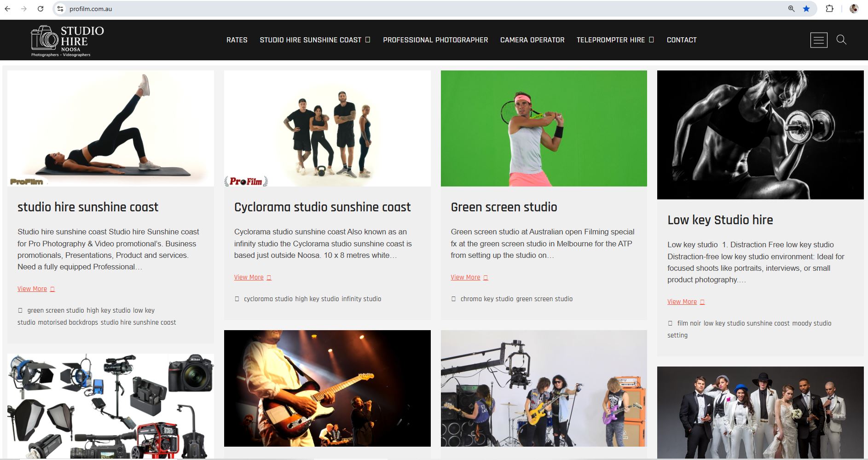Open site permissions via the address bar tune icon
Image resolution: width=868 pixels, height=460 pixels.
(60, 8)
